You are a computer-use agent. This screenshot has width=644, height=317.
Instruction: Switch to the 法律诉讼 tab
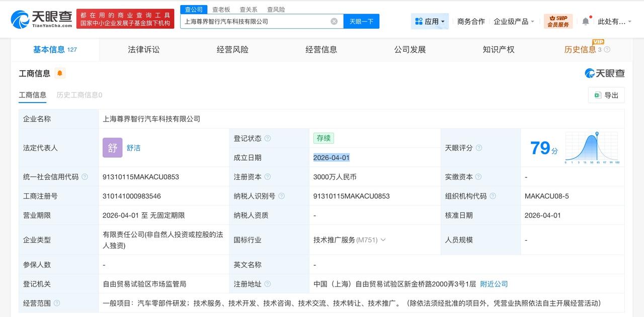(x=142, y=49)
